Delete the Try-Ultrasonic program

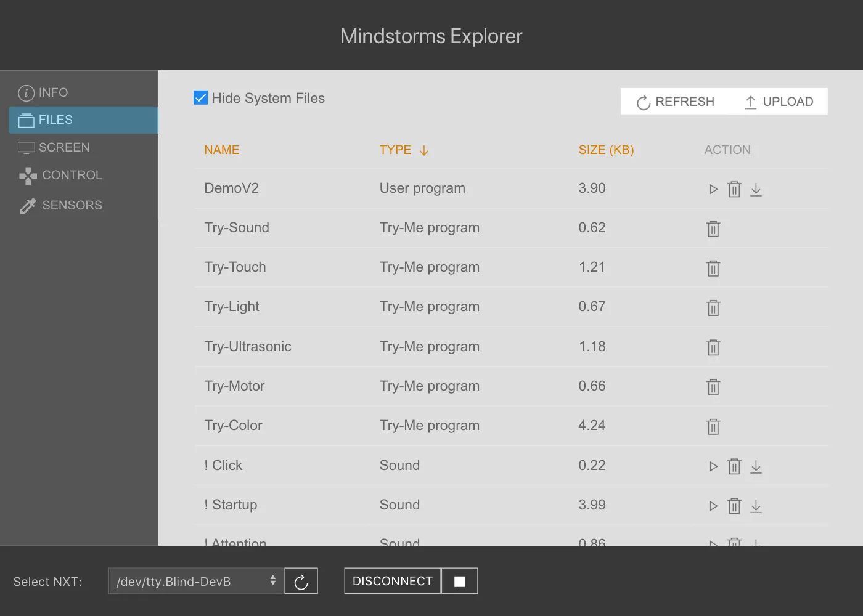pos(713,347)
